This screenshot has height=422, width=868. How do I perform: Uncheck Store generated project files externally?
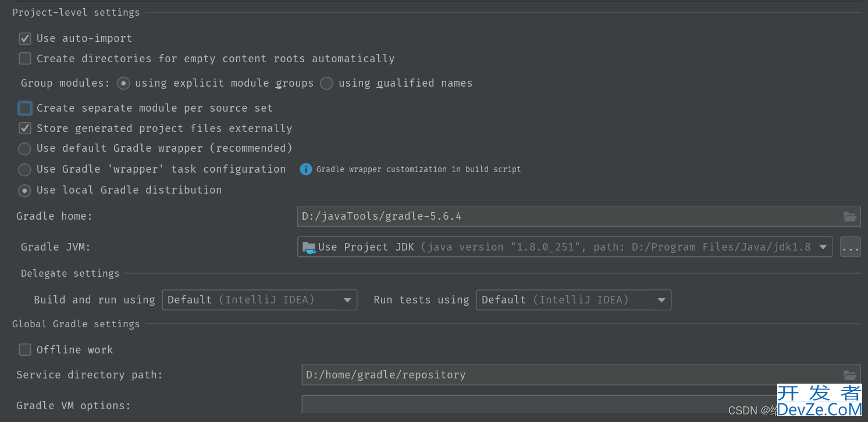pyautogui.click(x=25, y=128)
